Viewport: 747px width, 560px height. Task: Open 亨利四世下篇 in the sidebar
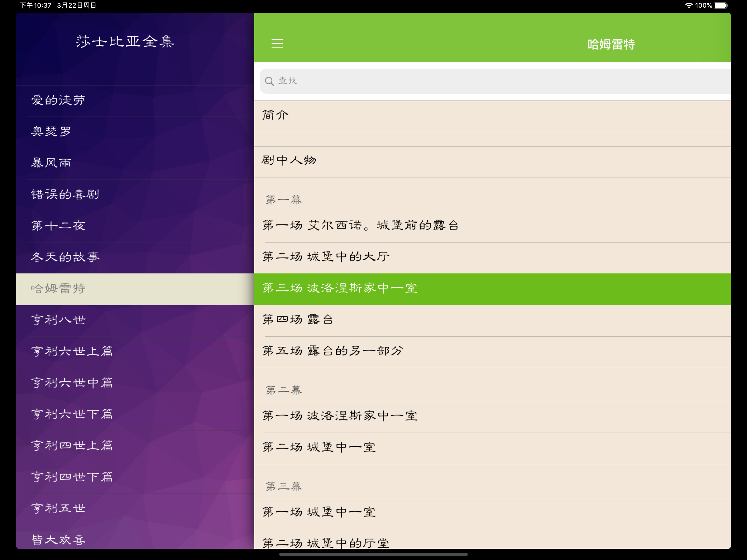[x=135, y=477]
